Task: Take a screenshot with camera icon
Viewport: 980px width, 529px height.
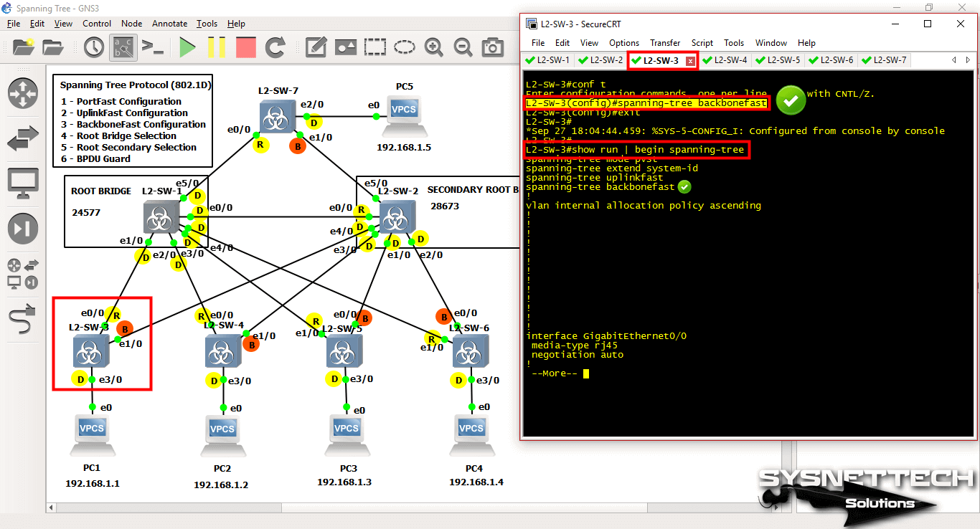Action: click(492, 48)
